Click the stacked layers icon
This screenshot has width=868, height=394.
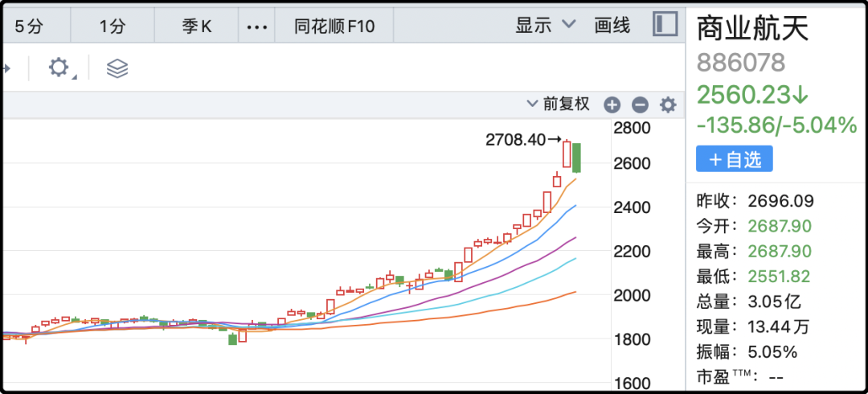(117, 68)
